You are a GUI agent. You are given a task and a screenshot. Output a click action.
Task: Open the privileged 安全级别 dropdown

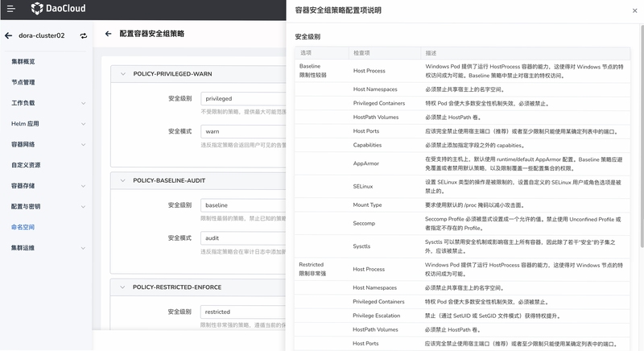point(243,98)
